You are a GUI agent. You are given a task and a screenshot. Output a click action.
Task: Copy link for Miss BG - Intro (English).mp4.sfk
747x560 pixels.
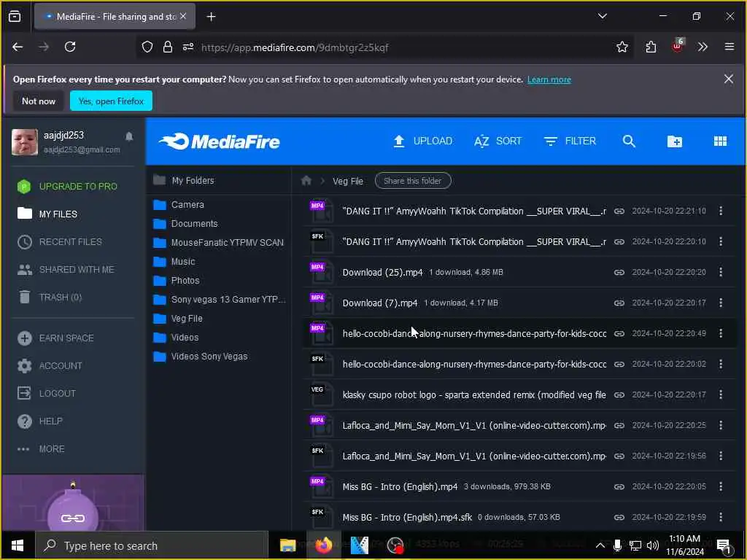[x=619, y=517]
